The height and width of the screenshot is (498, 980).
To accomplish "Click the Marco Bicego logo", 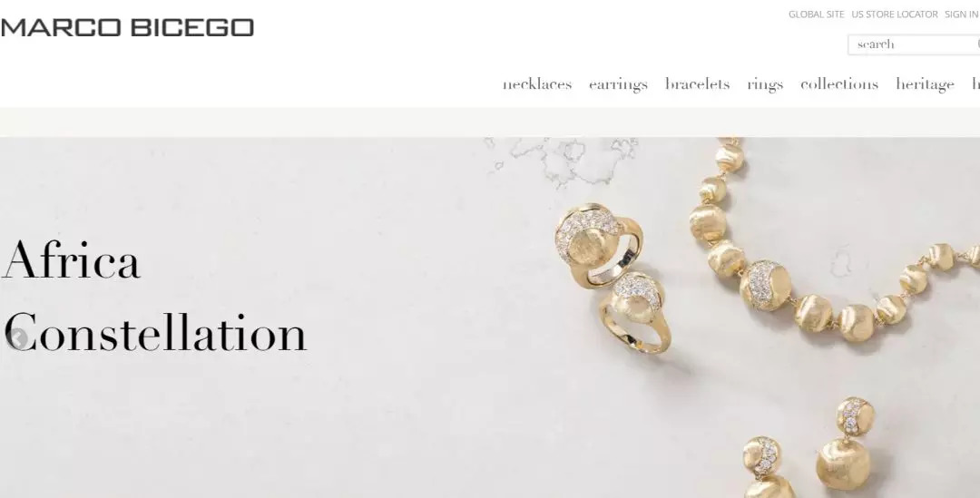I will pos(127,27).
